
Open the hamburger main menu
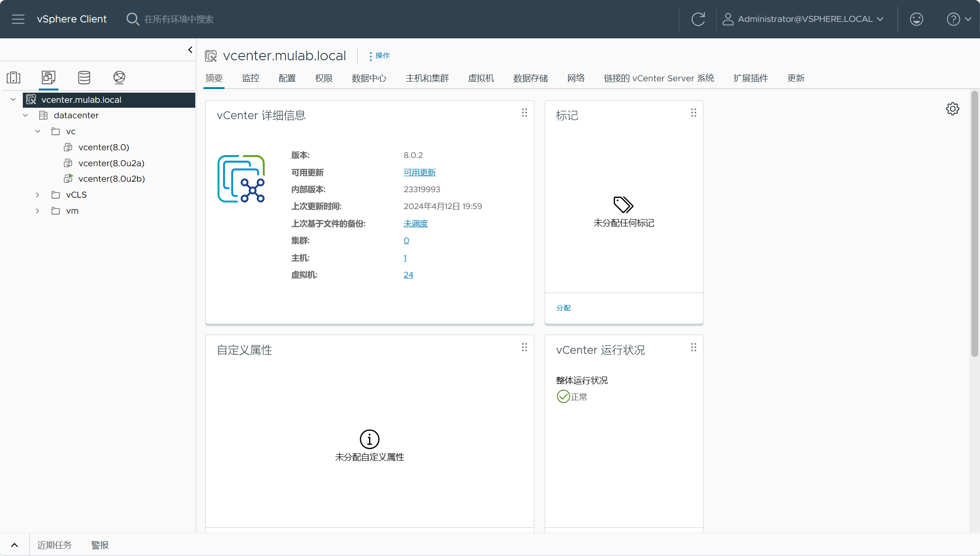(18, 19)
